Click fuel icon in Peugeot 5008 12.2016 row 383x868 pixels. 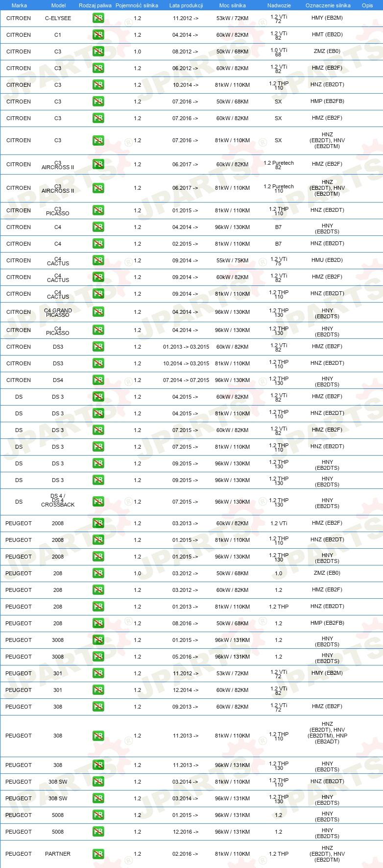tap(98, 832)
